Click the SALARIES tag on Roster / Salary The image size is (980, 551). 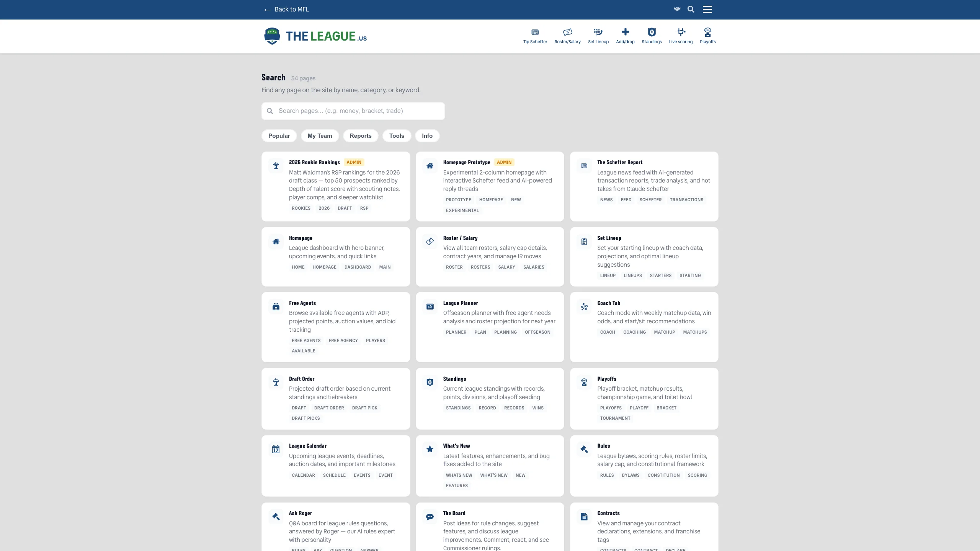[534, 267]
